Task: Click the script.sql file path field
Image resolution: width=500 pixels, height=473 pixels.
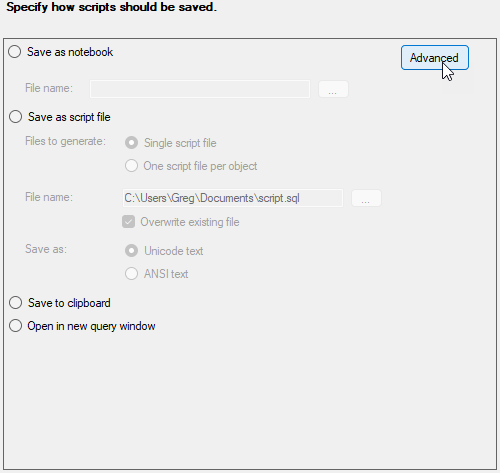Action: [x=233, y=198]
